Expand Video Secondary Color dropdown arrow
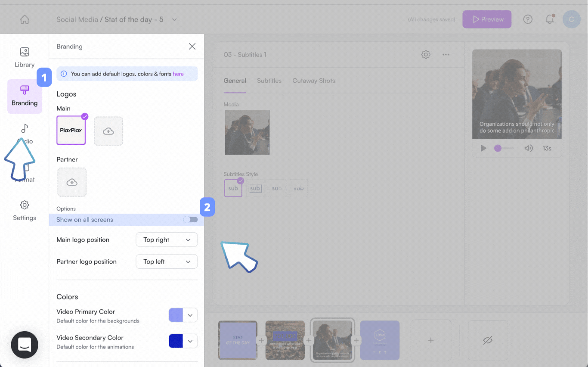The image size is (588, 367). (x=190, y=341)
